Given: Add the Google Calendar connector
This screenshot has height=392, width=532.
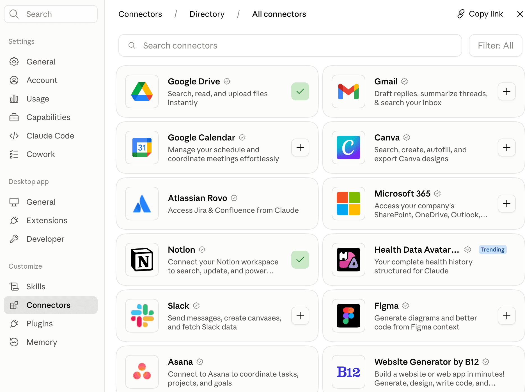Looking at the screenshot, I should [300, 147].
